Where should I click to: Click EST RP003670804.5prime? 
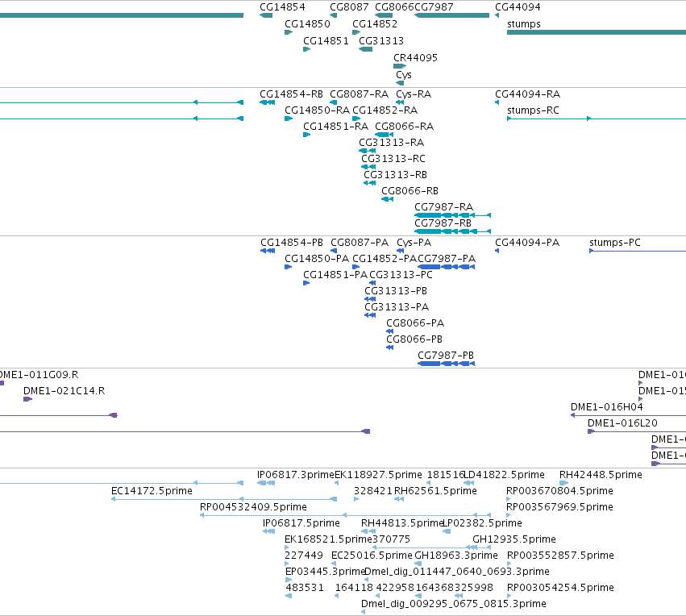pos(559,491)
